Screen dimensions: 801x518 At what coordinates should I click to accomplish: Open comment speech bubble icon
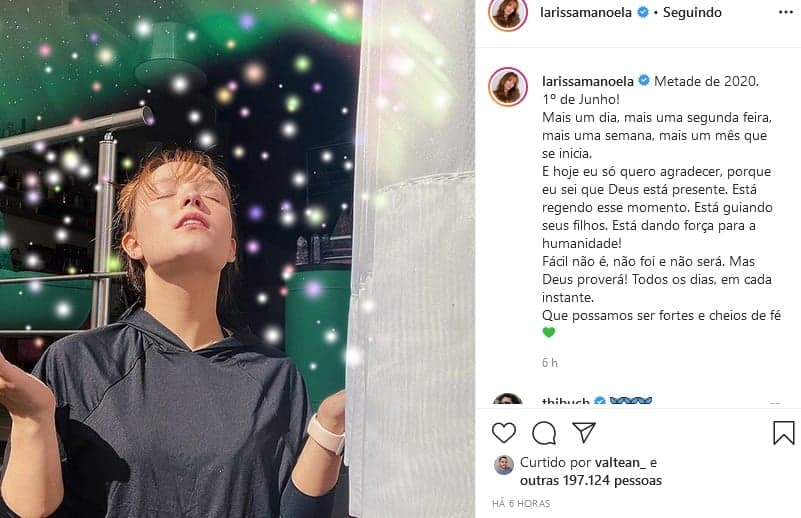click(x=544, y=433)
